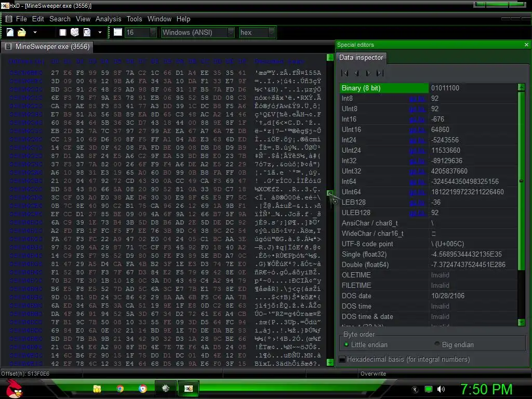Screen dimensions: 532x399
Task: Switch to the Minesweeper taskbar button
Action: [166, 388]
